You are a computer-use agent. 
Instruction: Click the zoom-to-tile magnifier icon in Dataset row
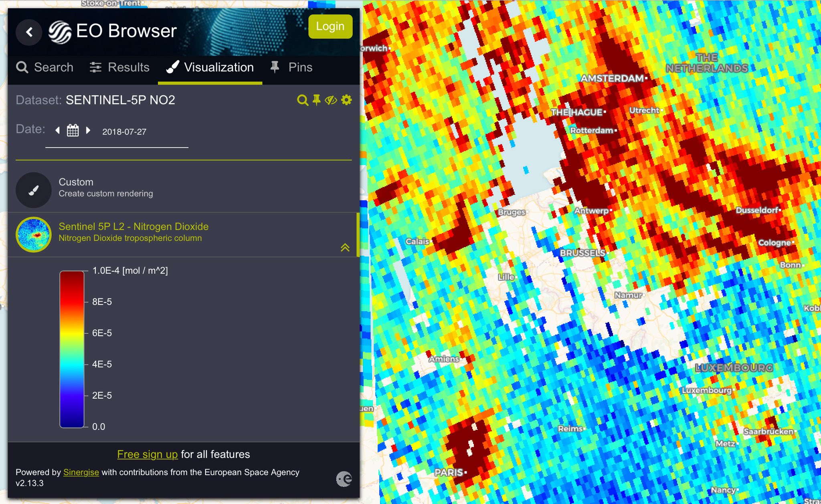click(303, 100)
